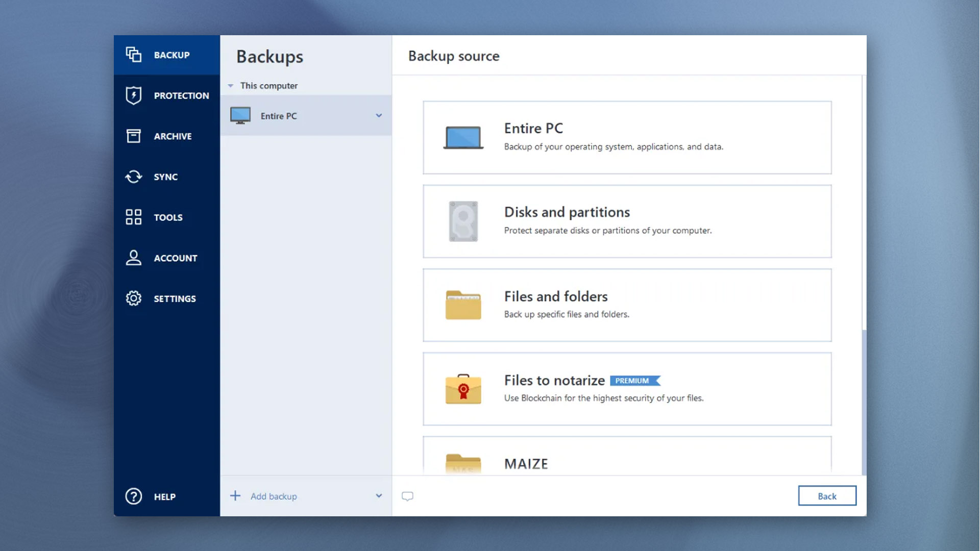Expand the Add backup dropdown

(x=378, y=496)
